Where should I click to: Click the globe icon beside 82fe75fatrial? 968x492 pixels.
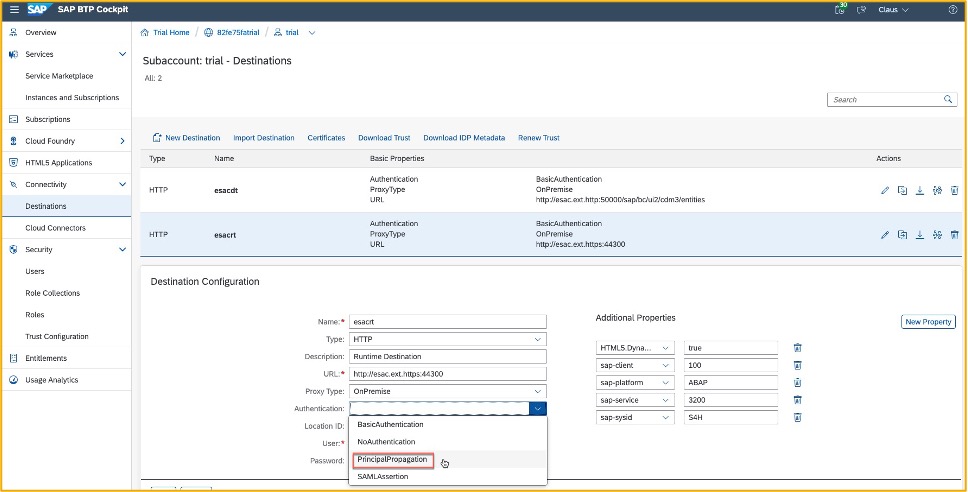tap(208, 32)
